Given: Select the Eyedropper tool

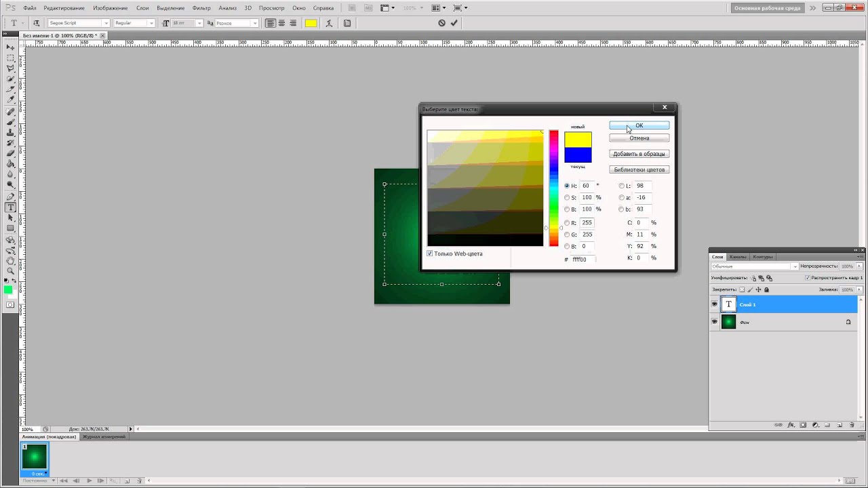Looking at the screenshot, I should click(x=11, y=100).
